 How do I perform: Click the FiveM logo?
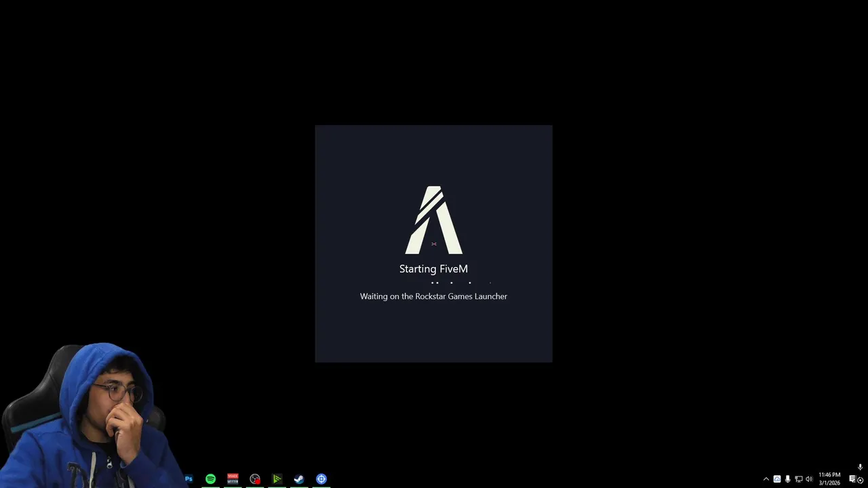tap(434, 220)
